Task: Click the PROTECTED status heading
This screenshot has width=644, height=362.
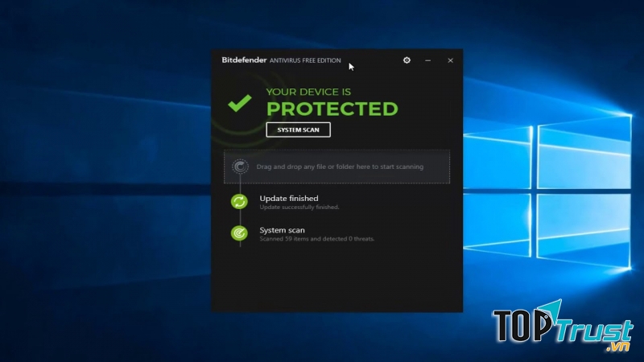Action: coord(332,109)
